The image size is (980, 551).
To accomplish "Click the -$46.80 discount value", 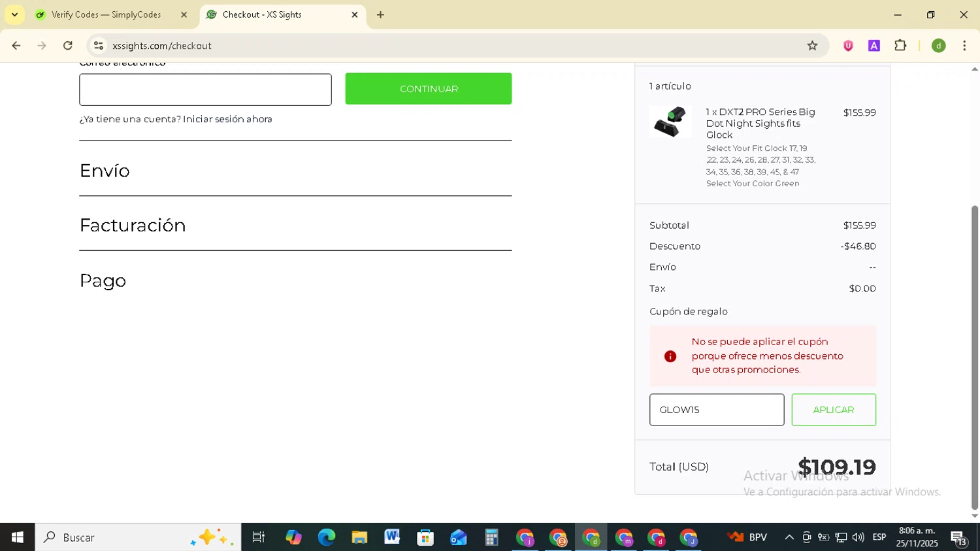I will coord(858,246).
